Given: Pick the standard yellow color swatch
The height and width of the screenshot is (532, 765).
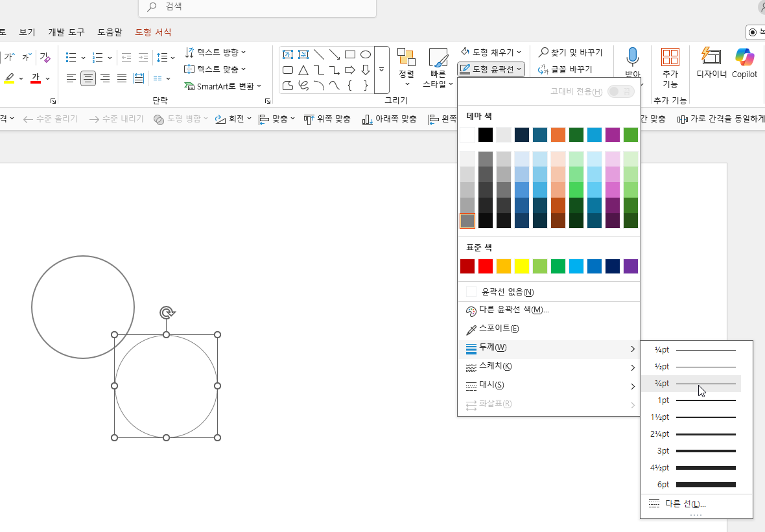Looking at the screenshot, I should 521,266.
